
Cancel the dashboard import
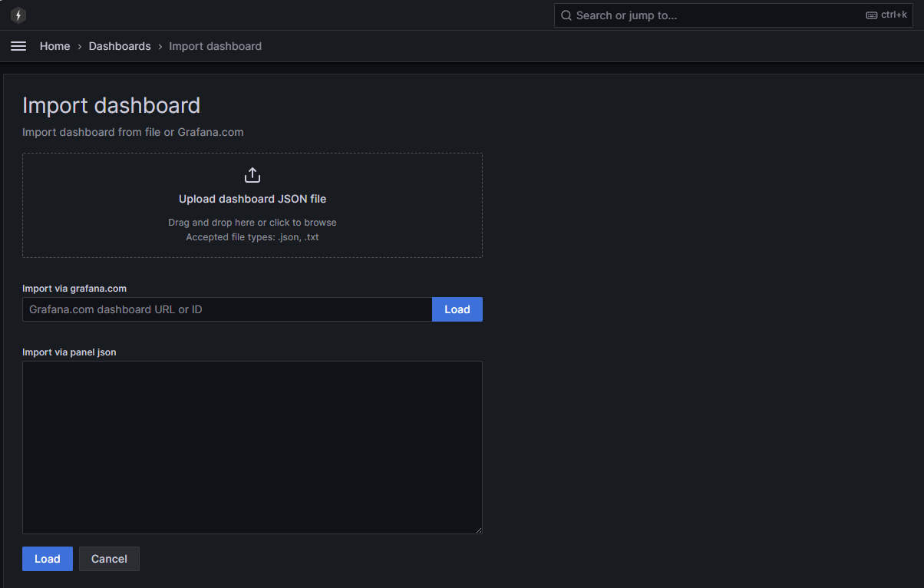tap(109, 559)
